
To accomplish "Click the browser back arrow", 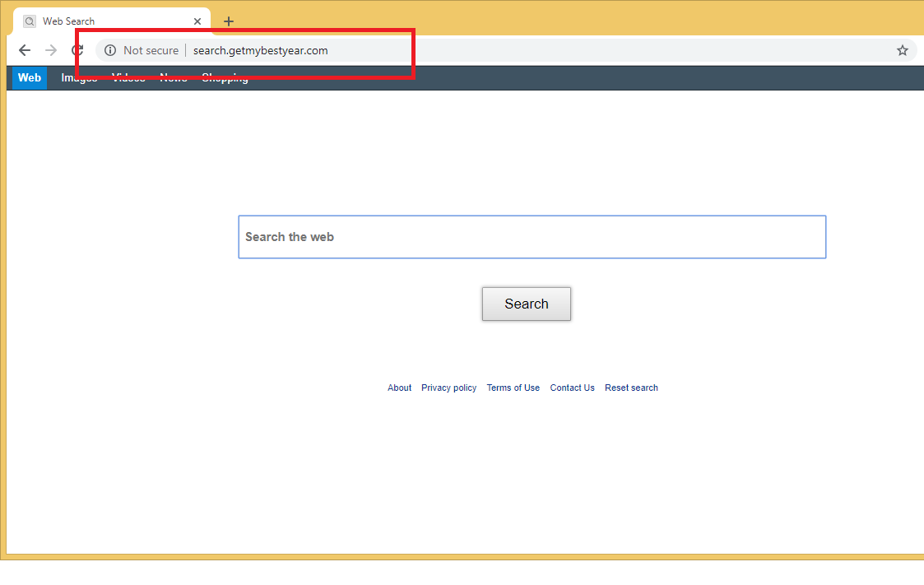I will [x=25, y=50].
